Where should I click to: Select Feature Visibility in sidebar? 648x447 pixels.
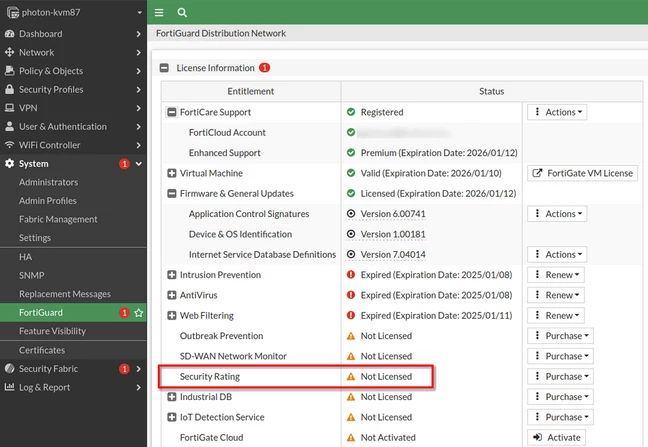(x=52, y=331)
